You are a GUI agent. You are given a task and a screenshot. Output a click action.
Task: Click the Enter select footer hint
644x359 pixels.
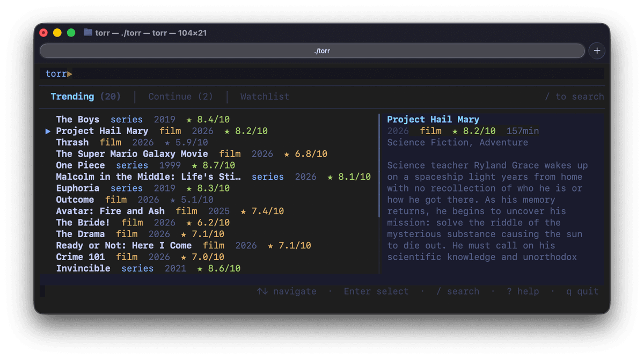point(376,291)
